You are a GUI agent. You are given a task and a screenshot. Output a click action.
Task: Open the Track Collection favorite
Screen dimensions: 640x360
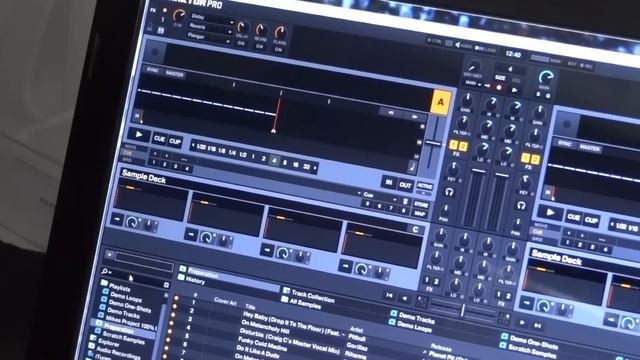(313, 295)
